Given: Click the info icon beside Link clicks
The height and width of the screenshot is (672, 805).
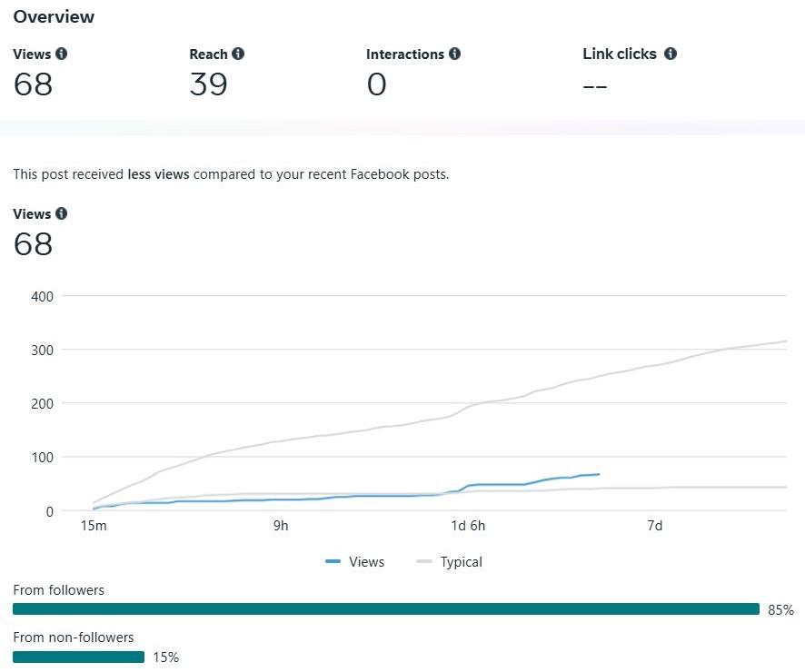Looking at the screenshot, I should pos(671,54).
